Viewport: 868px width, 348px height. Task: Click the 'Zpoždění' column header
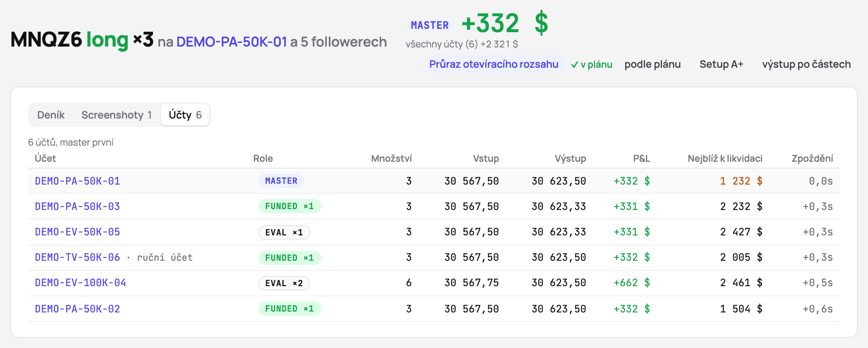(x=812, y=158)
